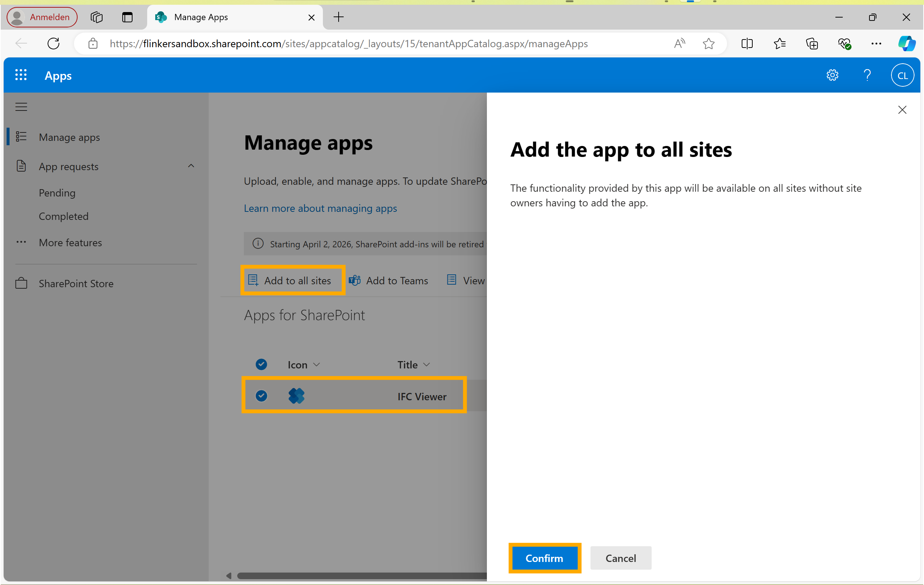This screenshot has width=924, height=585.
Task: Open the CL account avatar
Action: tap(902, 75)
